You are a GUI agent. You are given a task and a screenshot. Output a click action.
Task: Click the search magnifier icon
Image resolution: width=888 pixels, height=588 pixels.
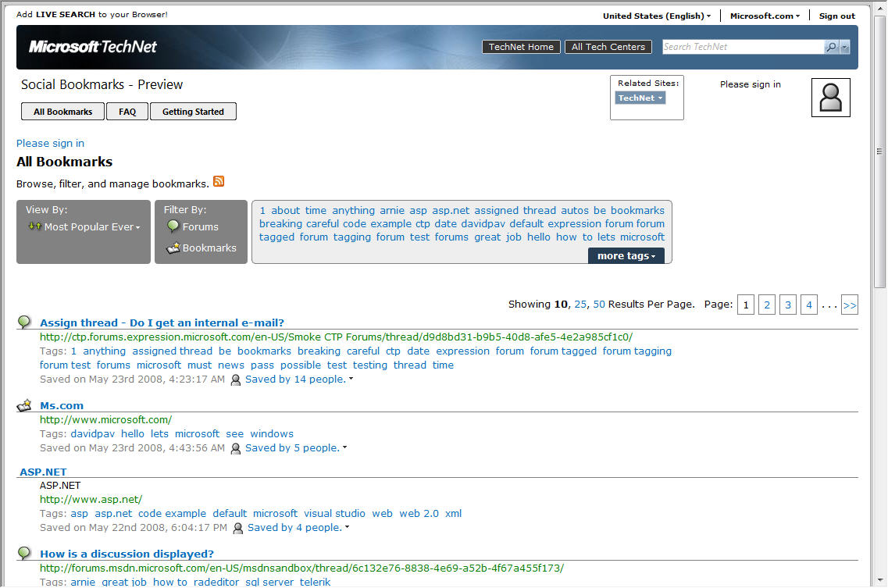831,47
